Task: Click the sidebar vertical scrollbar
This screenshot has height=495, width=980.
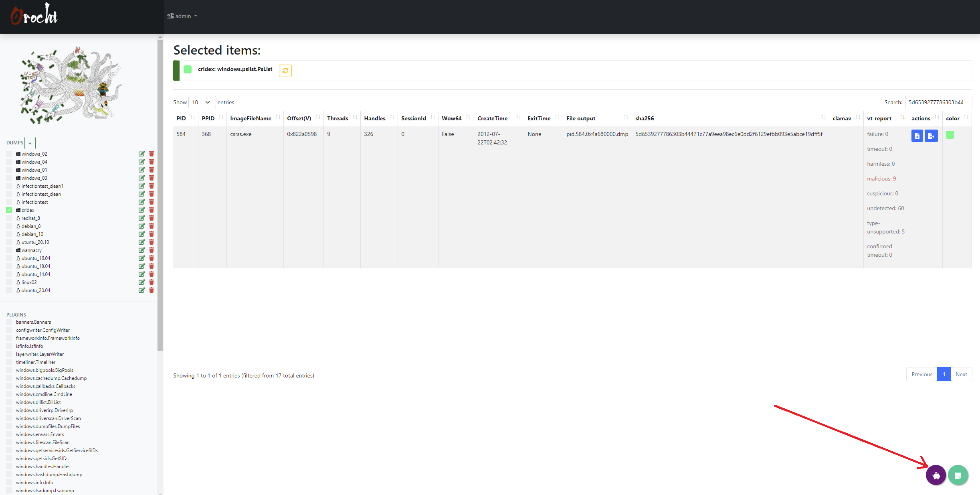Action: point(160,195)
